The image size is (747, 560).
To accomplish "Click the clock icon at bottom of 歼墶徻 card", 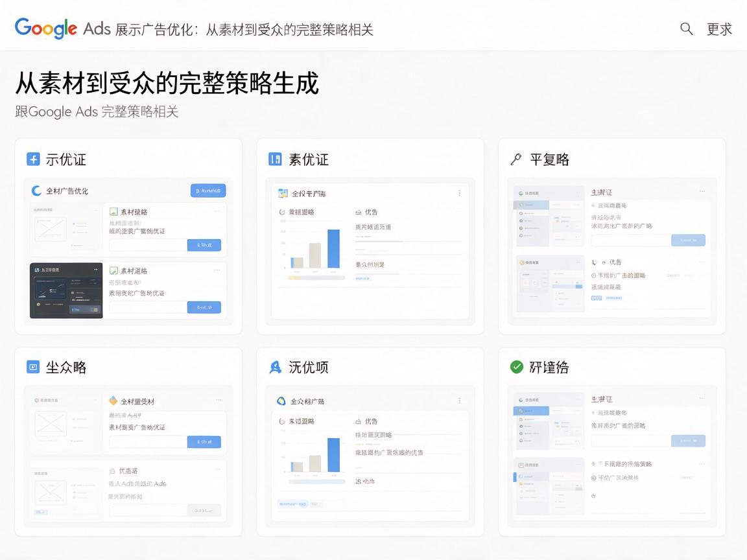I will 593,496.
